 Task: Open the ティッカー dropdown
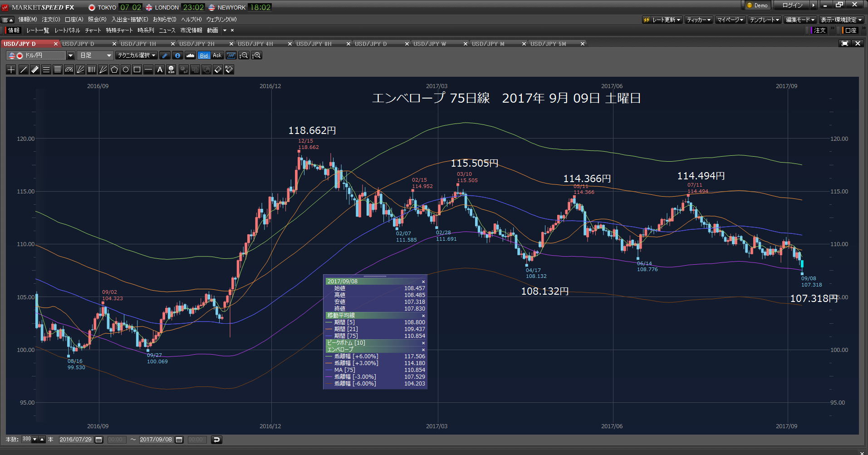click(x=699, y=20)
